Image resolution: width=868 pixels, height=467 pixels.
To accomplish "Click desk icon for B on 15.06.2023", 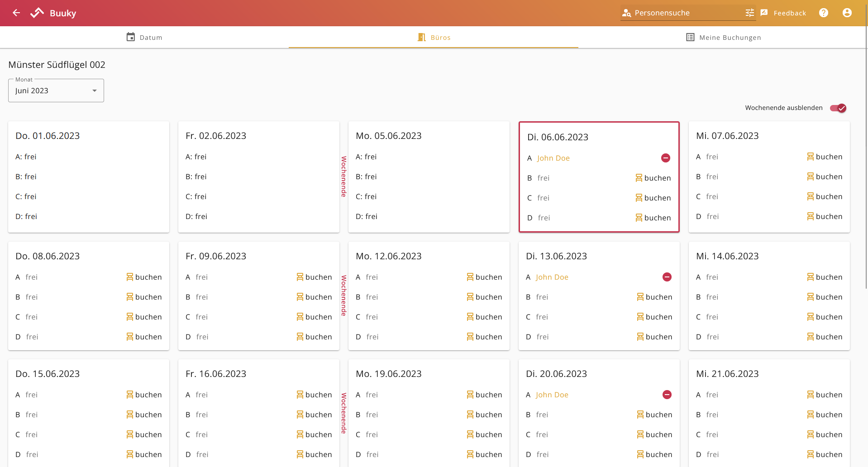I will [x=130, y=415].
